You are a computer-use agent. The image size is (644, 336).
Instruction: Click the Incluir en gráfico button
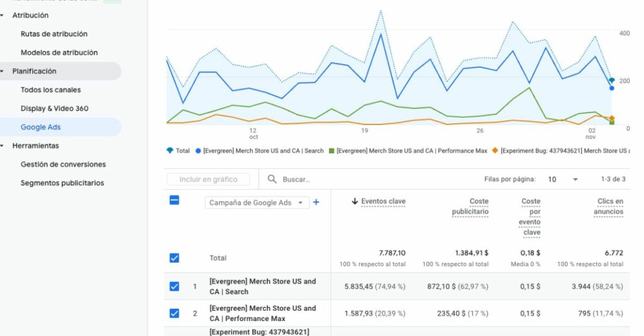pos(208,180)
